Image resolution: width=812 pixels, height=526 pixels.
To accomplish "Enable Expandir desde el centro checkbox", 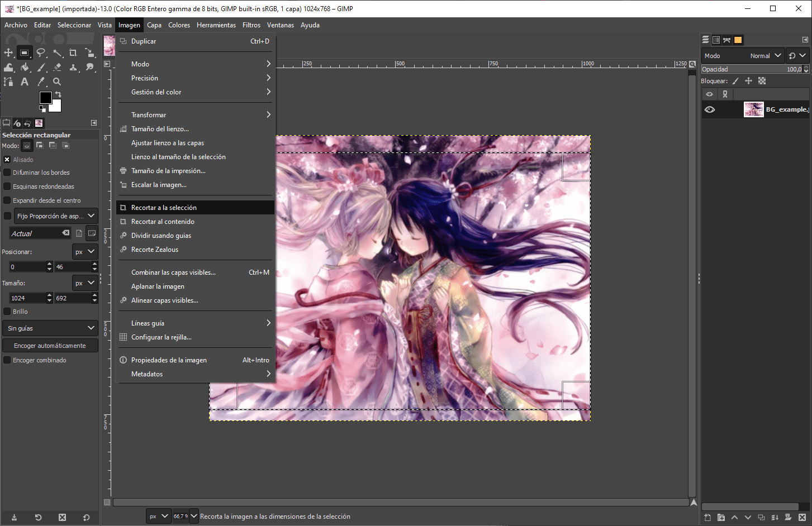I will click(x=7, y=200).
